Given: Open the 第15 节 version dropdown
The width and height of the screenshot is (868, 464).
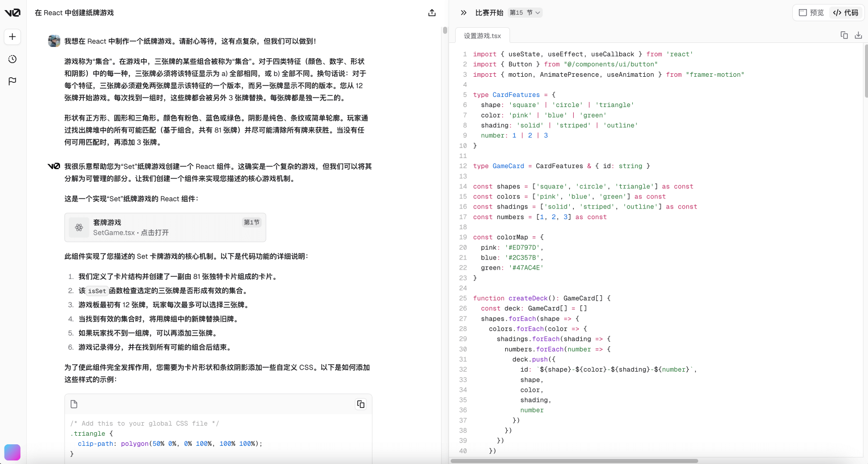Looking at the screenshot, I should [x=525, y=13].
